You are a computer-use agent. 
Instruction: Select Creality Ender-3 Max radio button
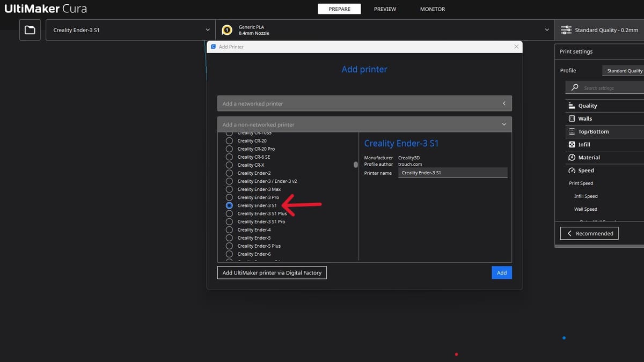(x=229, y=189)
